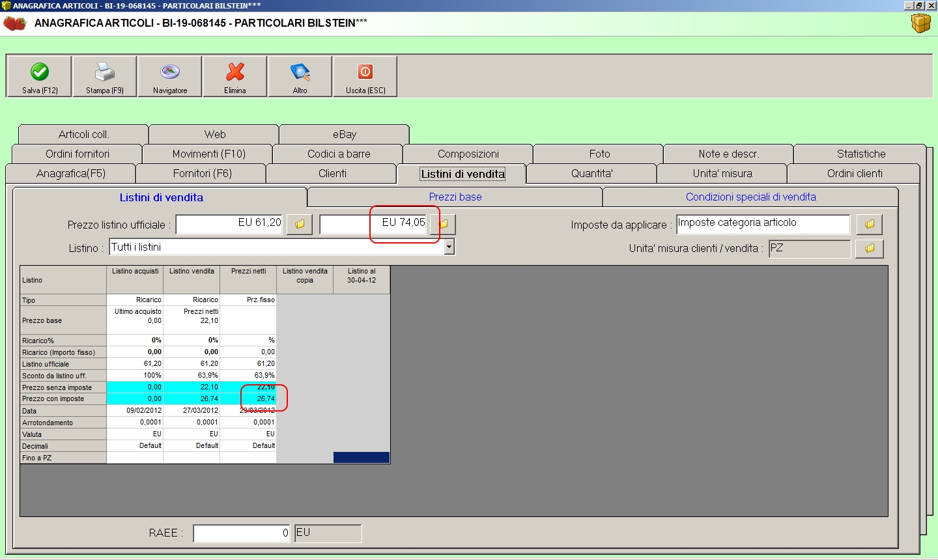Open the Navigatore compass icon
The height and width of the screenshot is (560, 938).
click(170, 72)
